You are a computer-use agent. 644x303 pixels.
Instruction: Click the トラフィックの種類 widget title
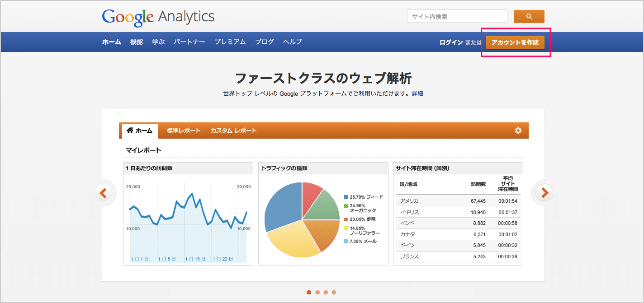pos(284,168)
